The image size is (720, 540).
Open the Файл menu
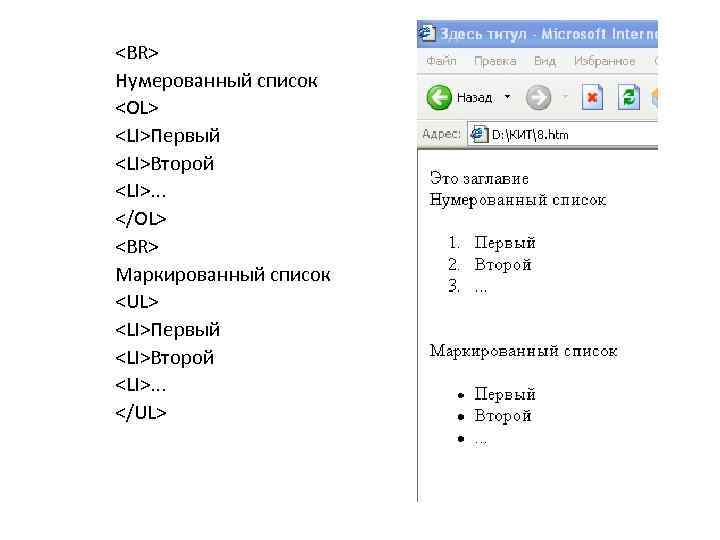[x=441, y=61]
